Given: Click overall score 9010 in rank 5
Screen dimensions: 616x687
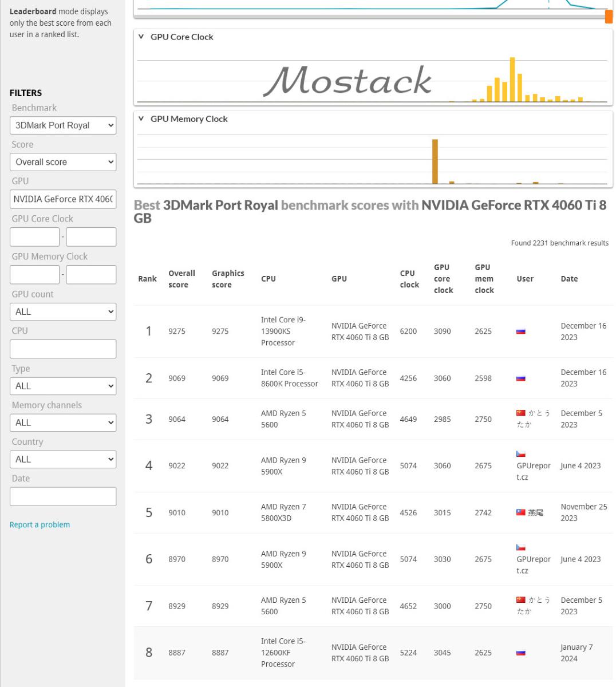Looking at the screenshot, I should tap(177, 512).
